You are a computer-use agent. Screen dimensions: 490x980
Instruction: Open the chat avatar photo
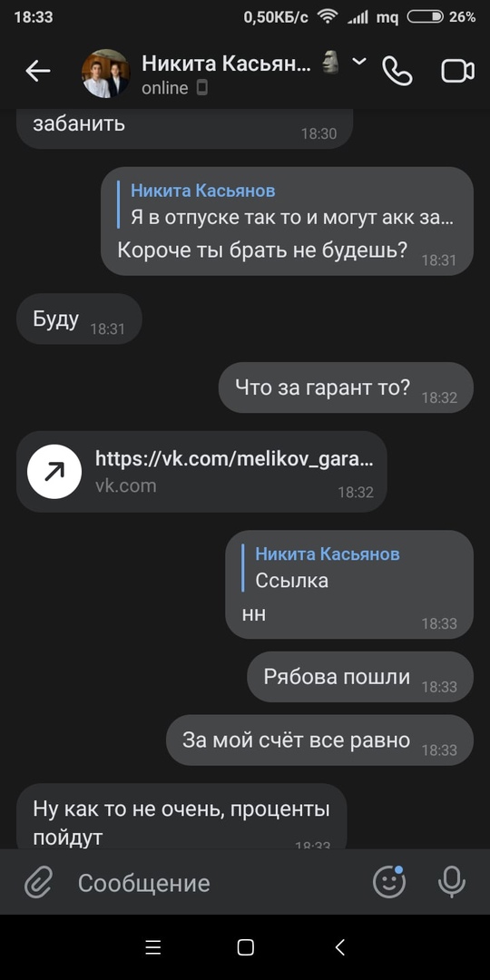click(x=105, y=73)
